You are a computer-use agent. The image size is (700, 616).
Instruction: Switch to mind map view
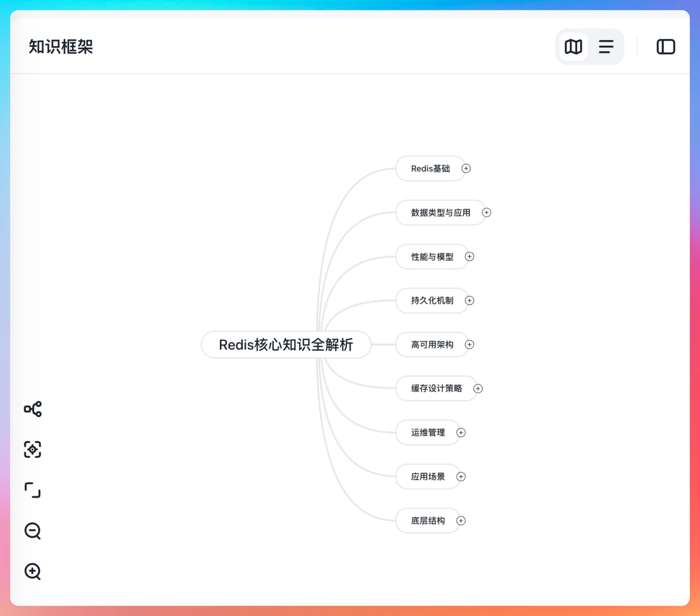tap(573, 47)
